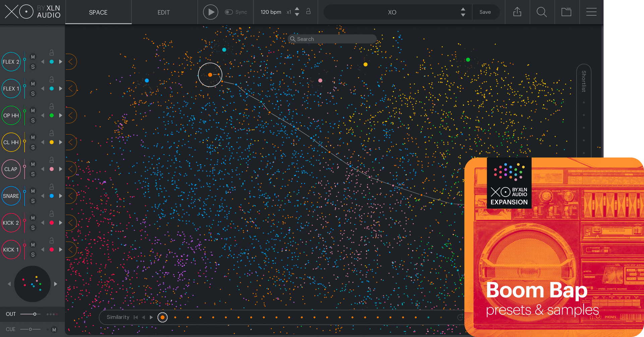Expand the FLEX 1 channel chevron
This screenshot has height=337, width=644.
click(71, 89)
